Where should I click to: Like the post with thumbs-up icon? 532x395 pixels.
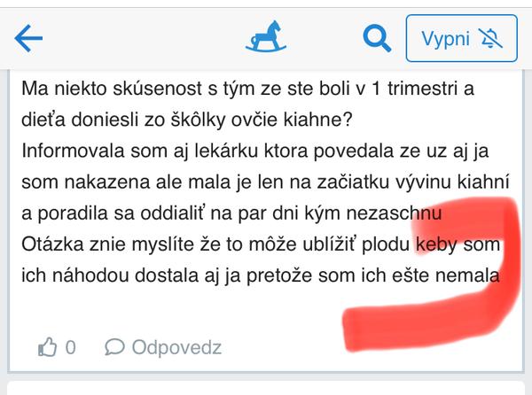click(x=48, y=347)
